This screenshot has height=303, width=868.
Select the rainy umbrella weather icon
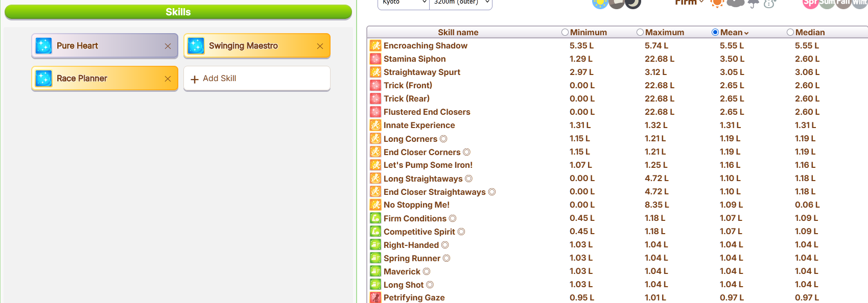click(x=754, y=4)
